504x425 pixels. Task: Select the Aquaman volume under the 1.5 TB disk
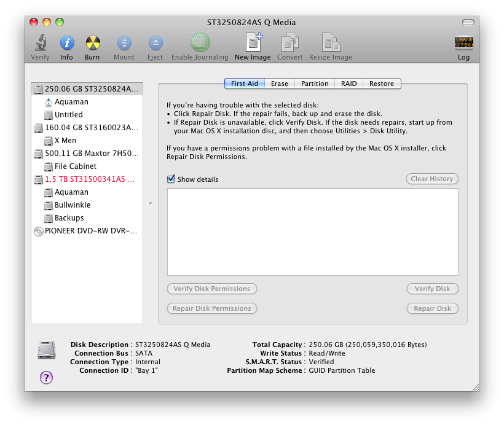coord(87,192)
